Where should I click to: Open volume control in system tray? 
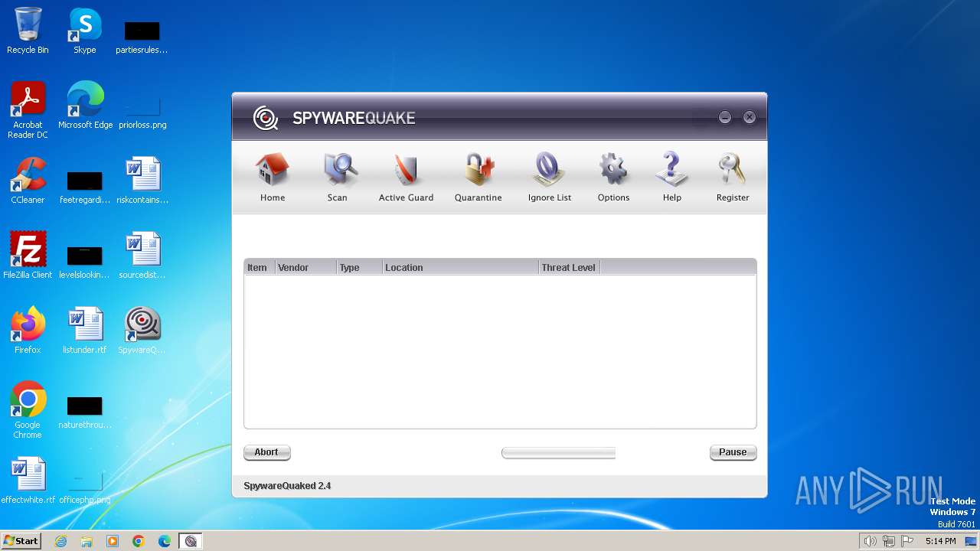click(x=870, y=541)
